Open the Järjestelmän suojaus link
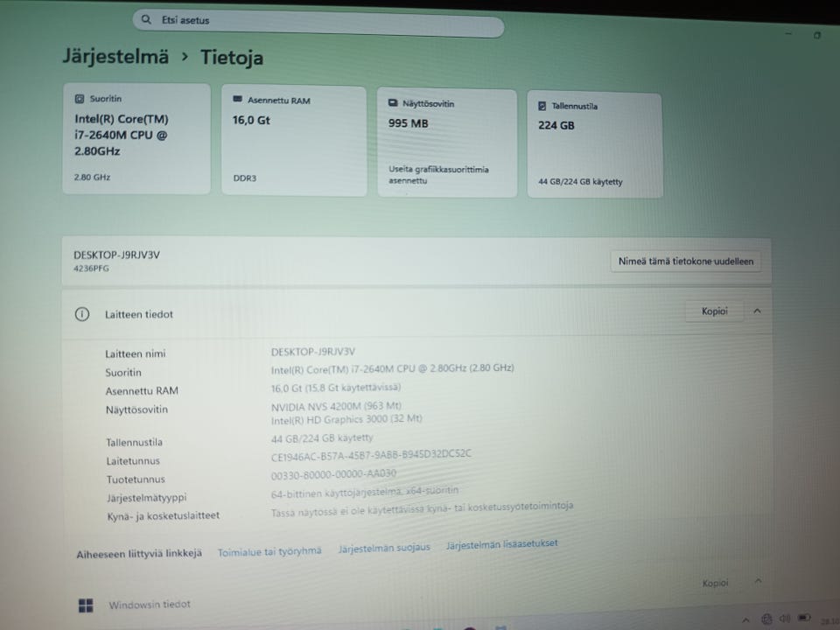840x630 pixels. [384, 548]
